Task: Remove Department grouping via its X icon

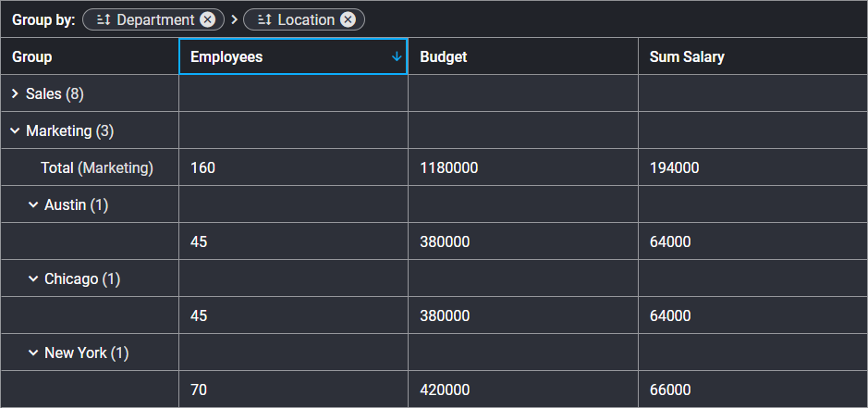Action: (207, 20)
